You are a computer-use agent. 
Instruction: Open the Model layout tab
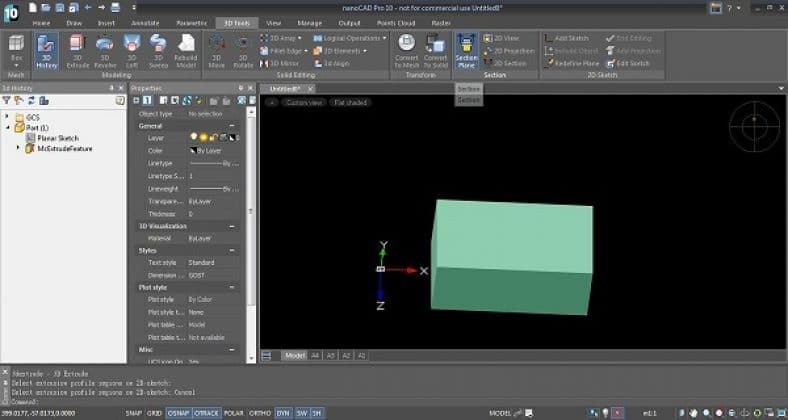point(293,355)
